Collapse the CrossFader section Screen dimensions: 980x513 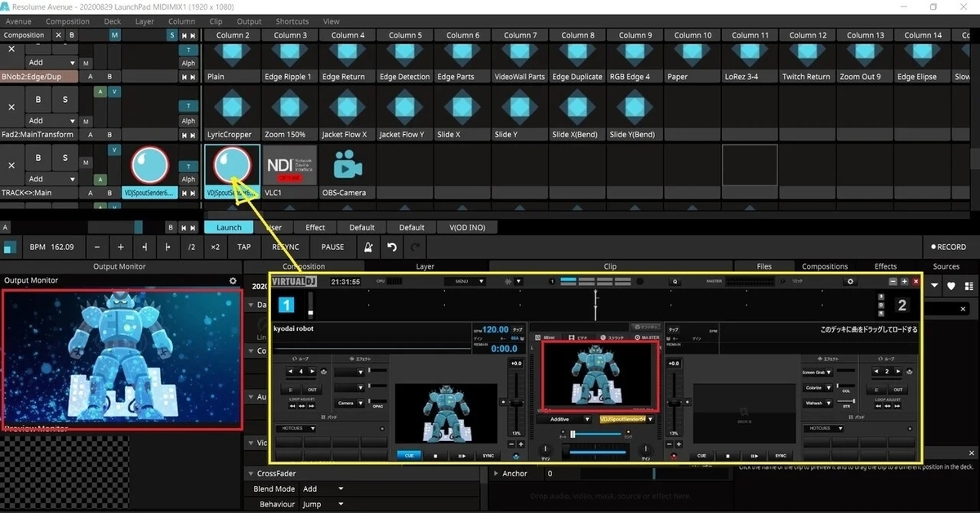tap(251, 474)
